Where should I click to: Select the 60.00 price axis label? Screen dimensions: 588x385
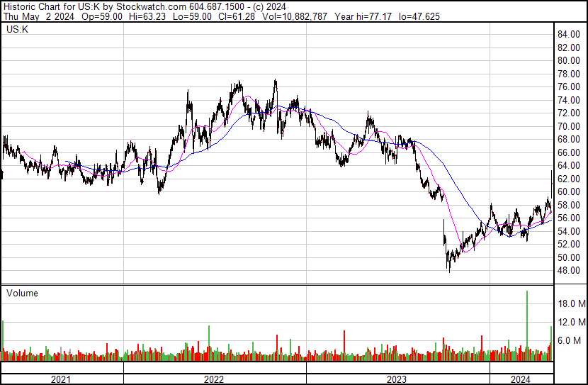coord(569,191)
